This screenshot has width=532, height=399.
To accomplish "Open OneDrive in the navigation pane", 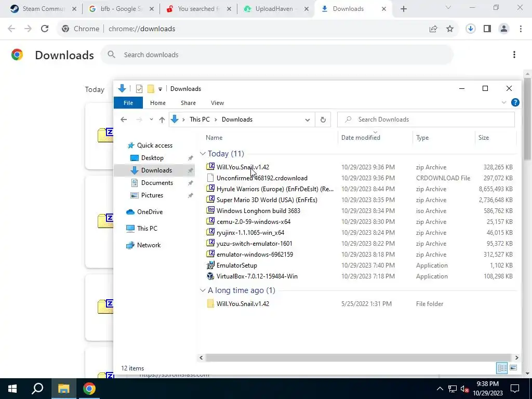I will 150,212.
